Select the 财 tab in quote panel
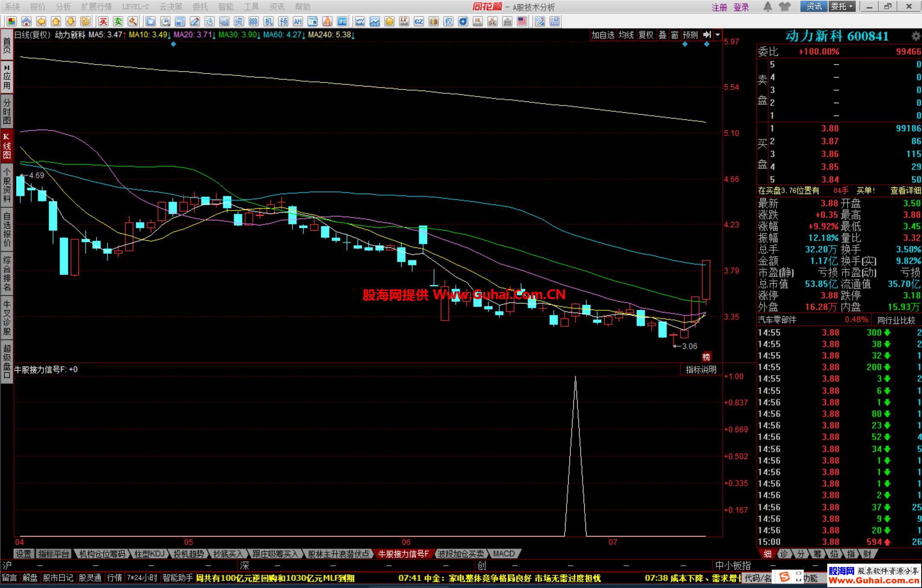Viewport: 922px width, 588px height. (867, 554)
